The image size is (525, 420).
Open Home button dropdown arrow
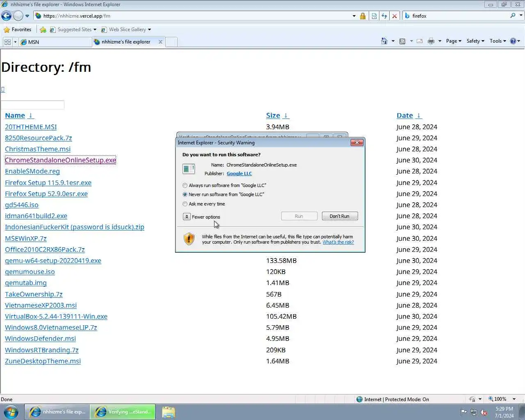(x=393, y=41)
